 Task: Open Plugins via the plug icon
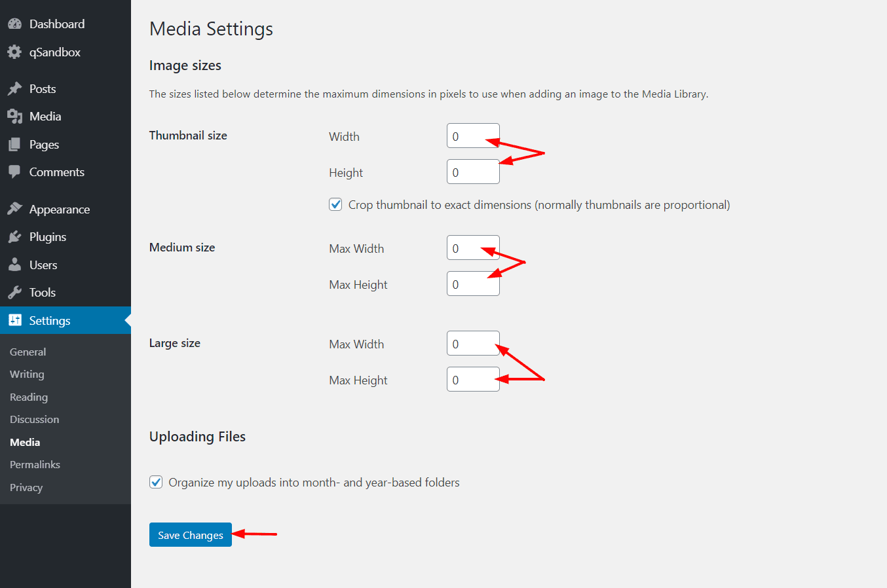[x=14, y=236]
